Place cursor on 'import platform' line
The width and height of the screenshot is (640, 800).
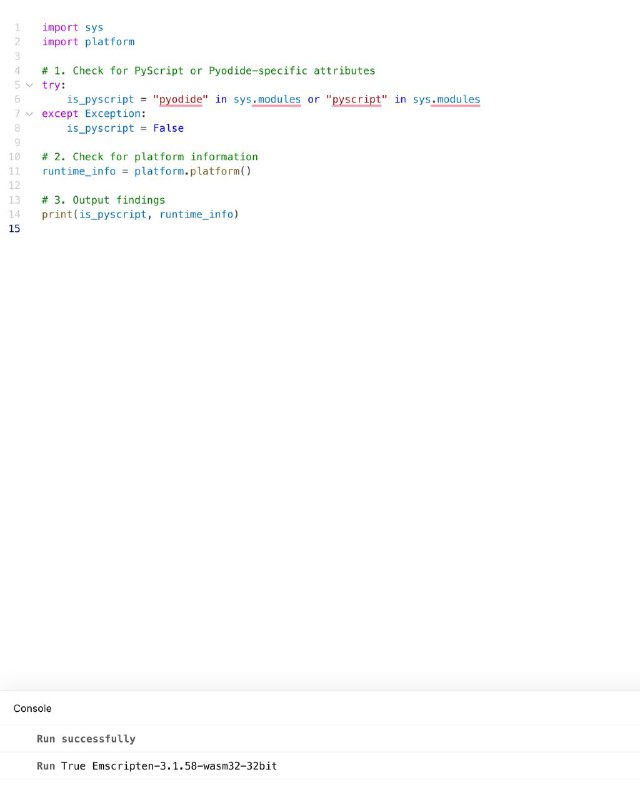coord(88,42)
